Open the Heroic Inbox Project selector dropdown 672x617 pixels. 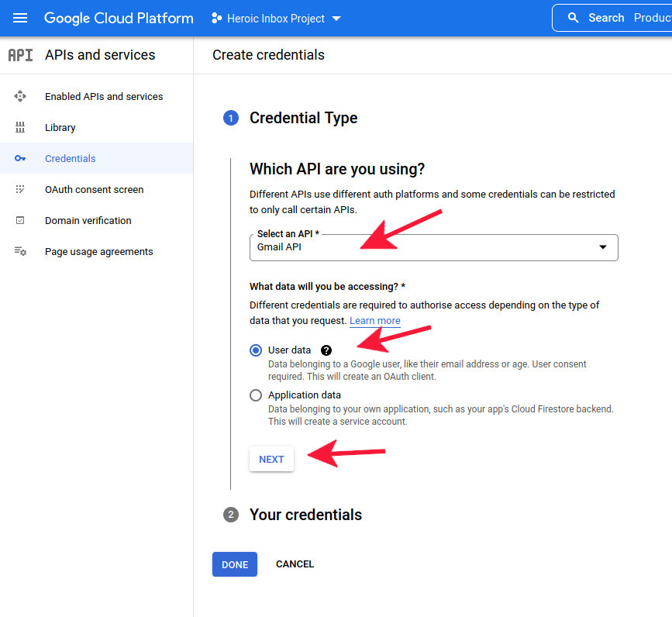(x=277, y=19)
